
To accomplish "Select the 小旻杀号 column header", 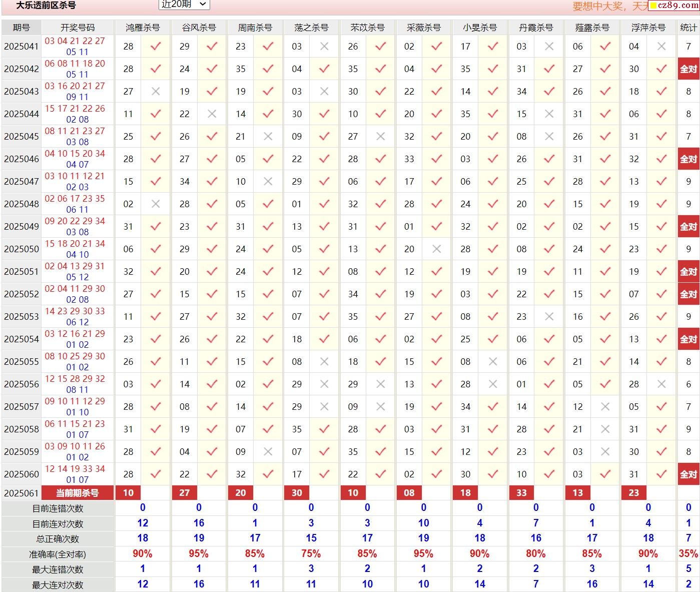I will (x=479, y=28).
